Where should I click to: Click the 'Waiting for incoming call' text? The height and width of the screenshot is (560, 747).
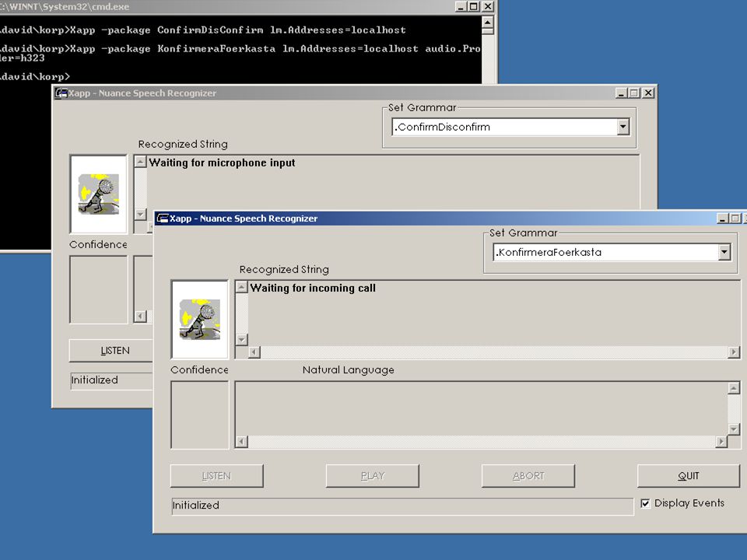313,288
